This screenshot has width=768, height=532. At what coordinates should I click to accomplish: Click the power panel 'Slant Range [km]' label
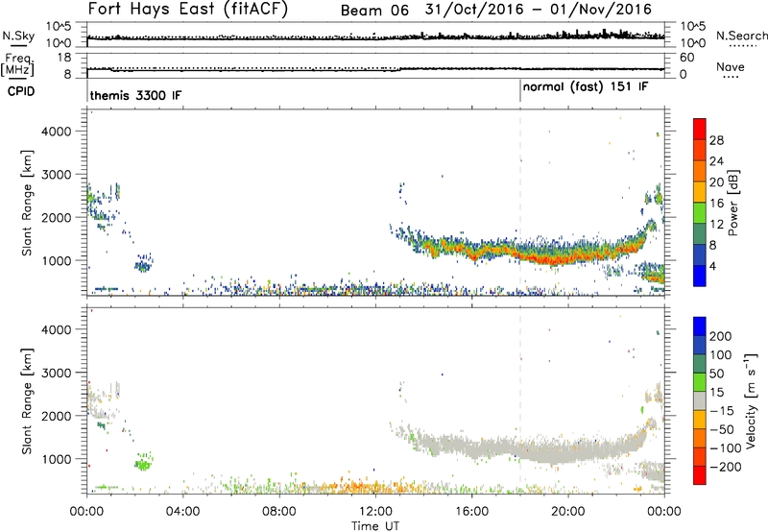click(27, 203)
